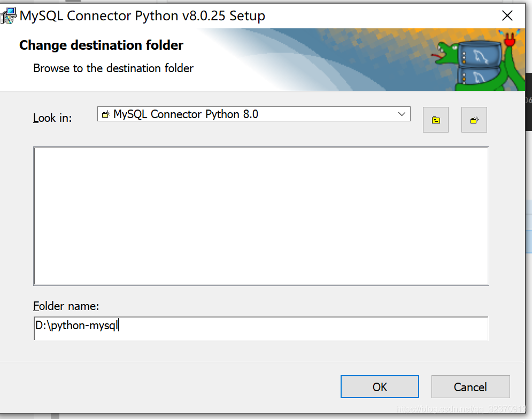Confirm with the OK button

[380, 387]
